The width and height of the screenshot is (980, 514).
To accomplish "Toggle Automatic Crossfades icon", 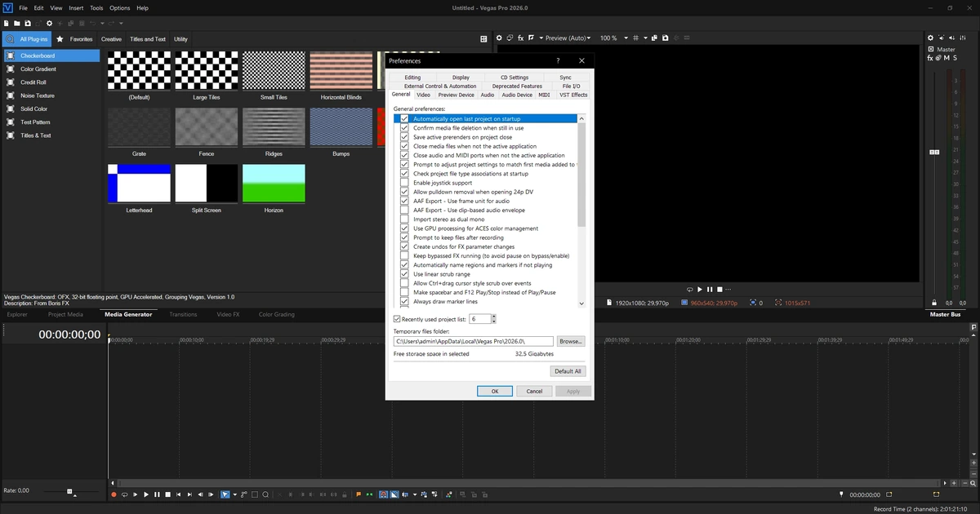I will (x=394, y=494).
